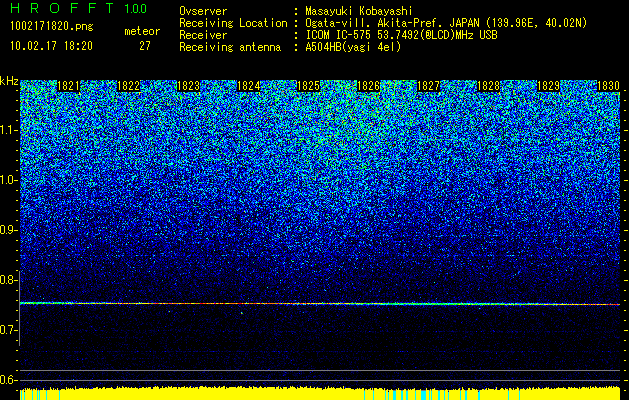The width and height of the screenshot is (629, 400).
Task: Click the Ogata-vill. Akita-Pref. JAPAN location text
Action: click(446, 23)
